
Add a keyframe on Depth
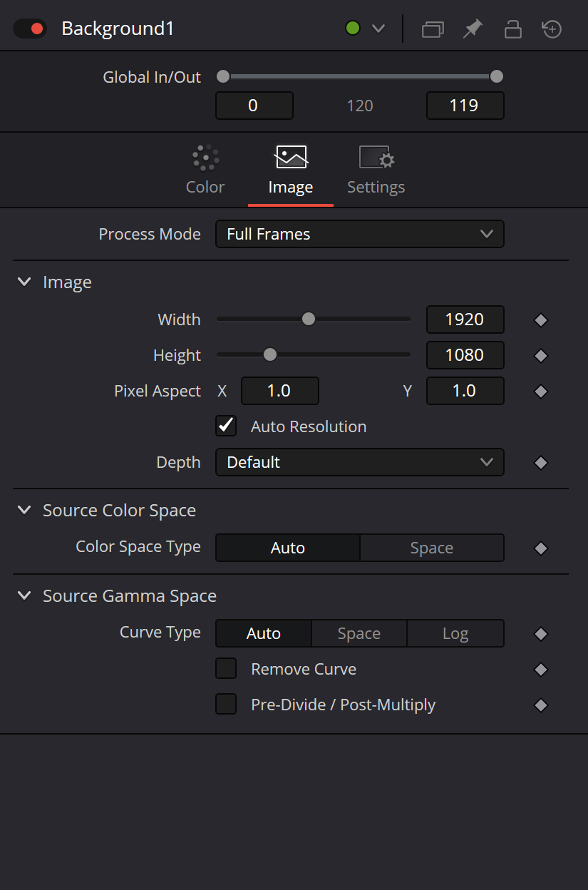(541, 463)
